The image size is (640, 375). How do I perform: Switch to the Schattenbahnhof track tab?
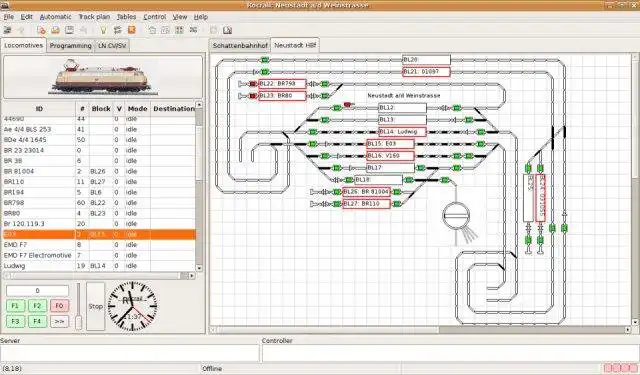[x=240, y=46]
